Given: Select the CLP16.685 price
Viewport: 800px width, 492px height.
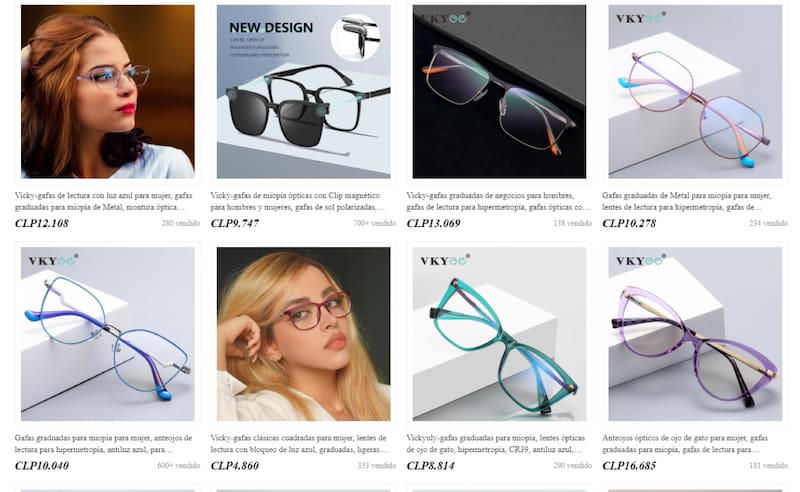Looking at the screenshot, I should pos(629,465).
